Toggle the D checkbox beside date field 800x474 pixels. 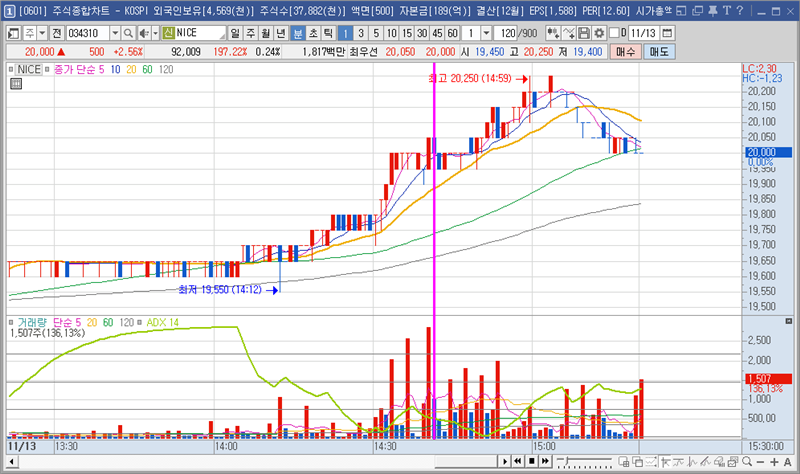612,33
